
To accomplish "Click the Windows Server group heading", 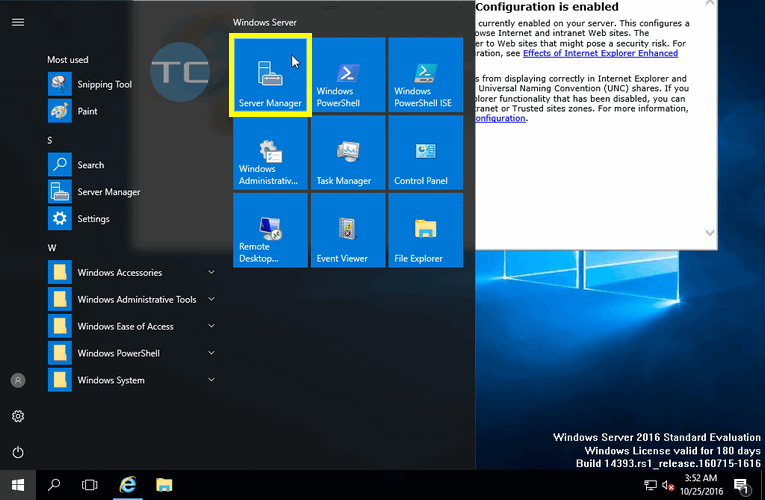I will [x=264, y=22].
